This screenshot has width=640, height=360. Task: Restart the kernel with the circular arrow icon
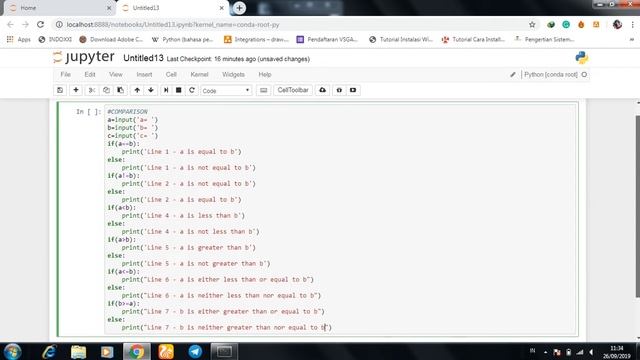[x=192, y=90]
